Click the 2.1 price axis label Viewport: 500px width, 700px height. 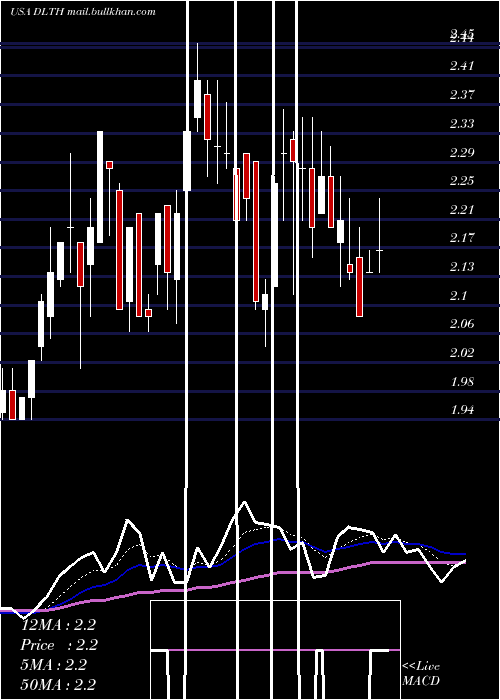click(x=459, y=296)
